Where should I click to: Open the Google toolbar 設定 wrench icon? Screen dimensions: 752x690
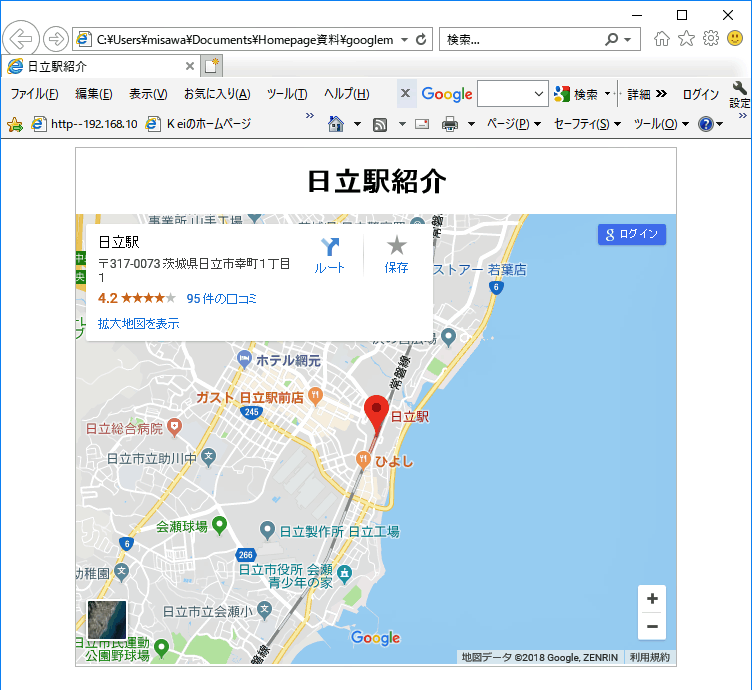[x=739, y=94]
